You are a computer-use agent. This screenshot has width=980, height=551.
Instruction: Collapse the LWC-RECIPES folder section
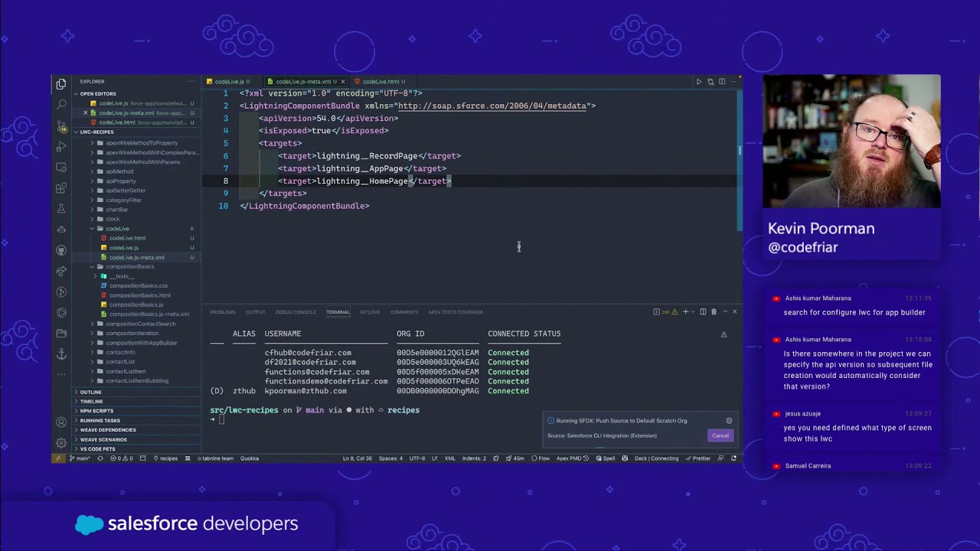click(96, 132)
